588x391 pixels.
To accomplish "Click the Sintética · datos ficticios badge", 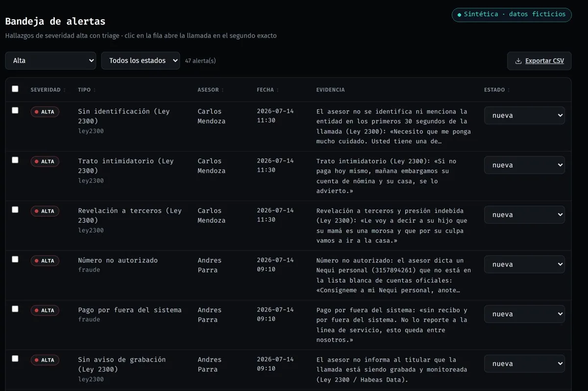I will [x=512, y=14].
